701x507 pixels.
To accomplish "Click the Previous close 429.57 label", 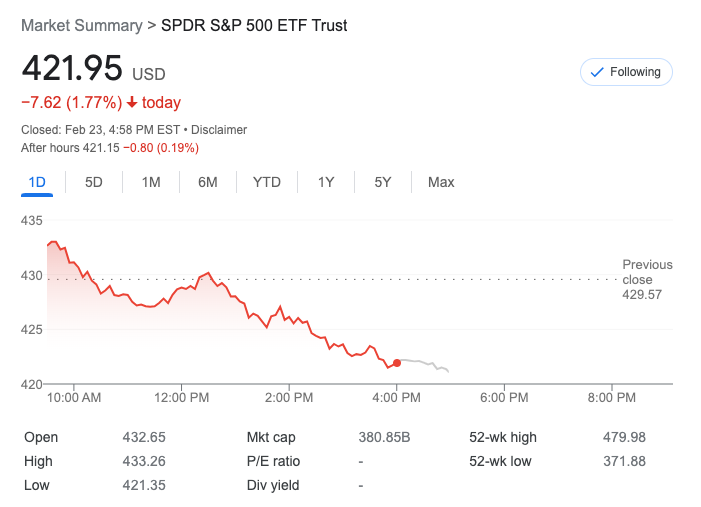I will 647,280.
